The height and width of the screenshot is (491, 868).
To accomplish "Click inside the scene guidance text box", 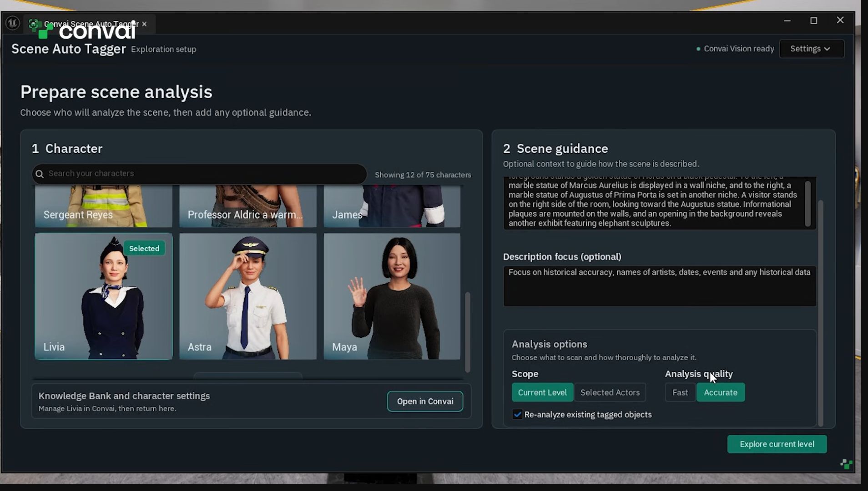I will (654, 203).
